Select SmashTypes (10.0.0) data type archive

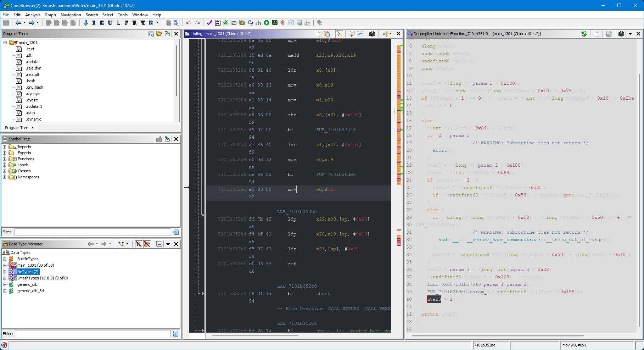pyautogui.click(x=43, y=278)
